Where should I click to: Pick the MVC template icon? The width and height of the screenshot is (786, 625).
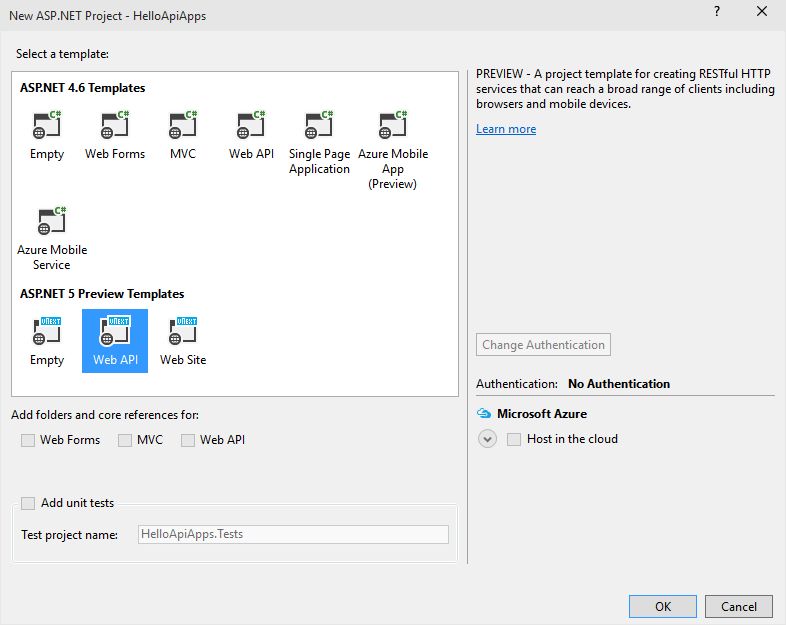[x=183, y=125]
